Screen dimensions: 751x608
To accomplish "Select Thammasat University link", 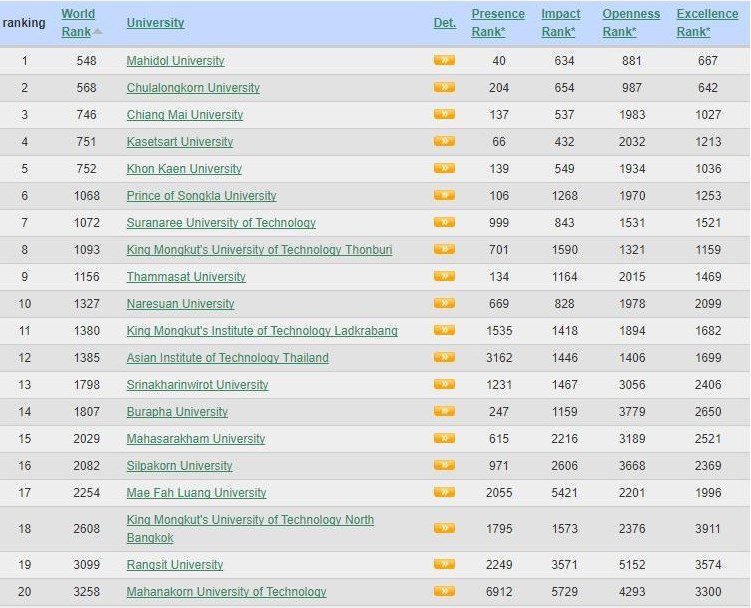I will tap(186, 277).
